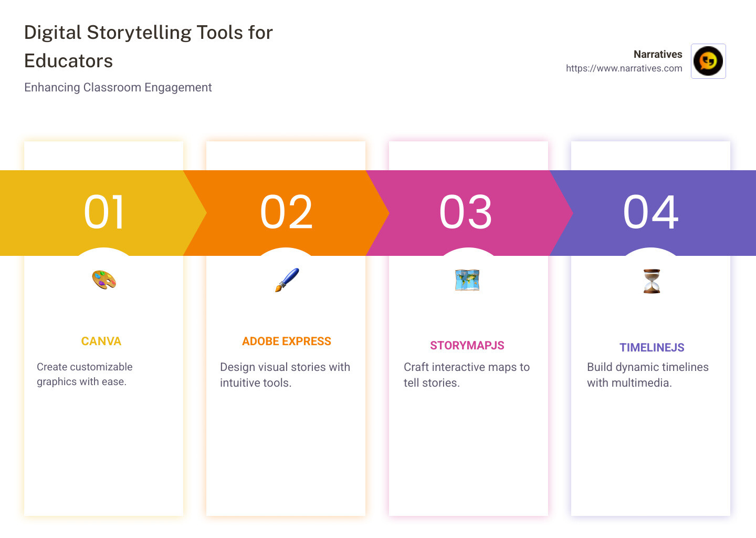Select the STORYMAPJS heading
The height and width of the screenshot is (538, 756).
pos(467,346)
